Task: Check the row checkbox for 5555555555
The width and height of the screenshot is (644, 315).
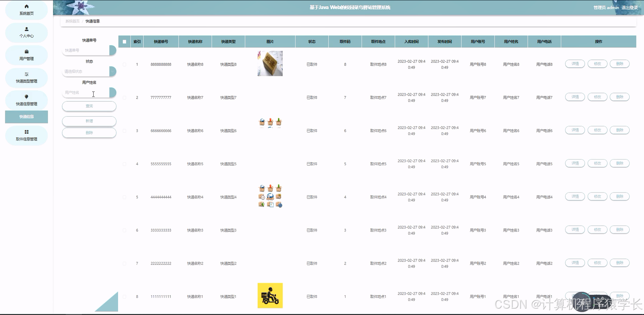Action: (x=124, y=164)
